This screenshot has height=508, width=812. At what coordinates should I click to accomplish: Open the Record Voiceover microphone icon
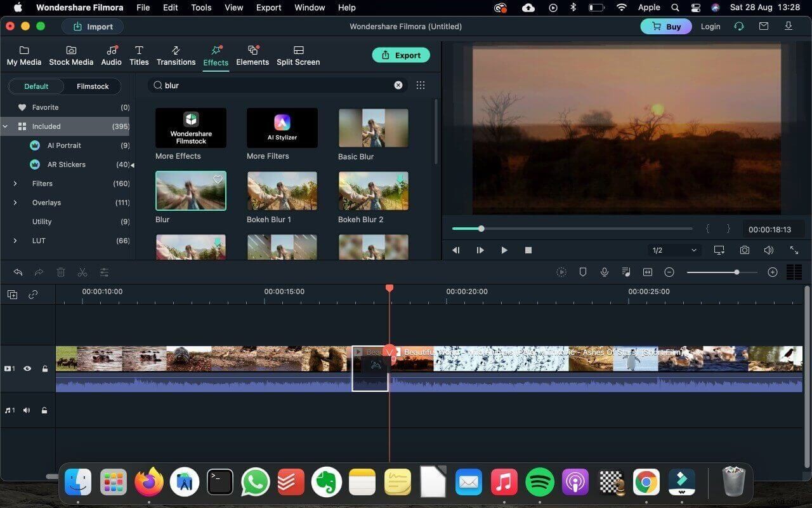click(x=604, y=272)
